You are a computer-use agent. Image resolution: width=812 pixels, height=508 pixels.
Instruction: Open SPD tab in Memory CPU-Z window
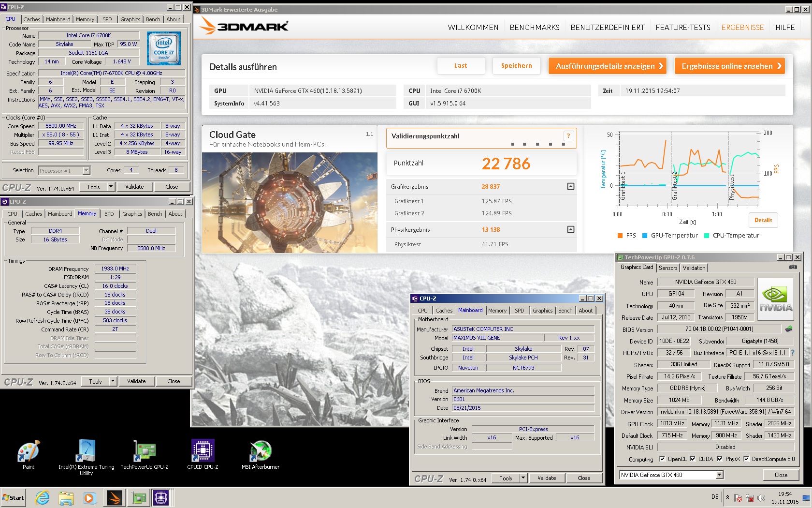109,214
